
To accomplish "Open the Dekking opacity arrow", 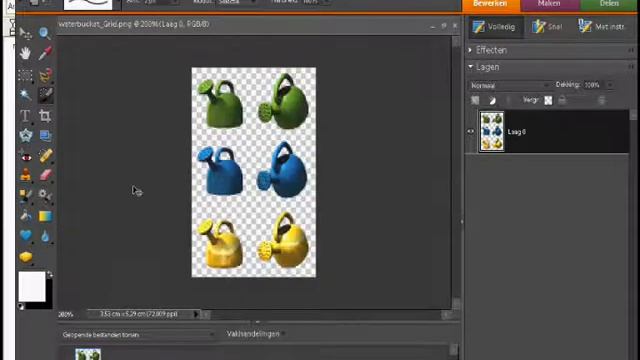I will (610, 85).
